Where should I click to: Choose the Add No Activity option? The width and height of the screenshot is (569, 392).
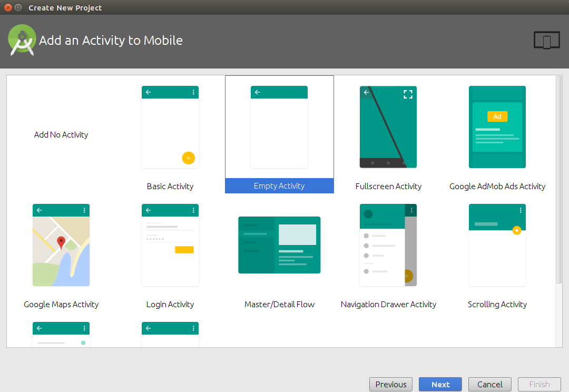[x=61, y=134]
